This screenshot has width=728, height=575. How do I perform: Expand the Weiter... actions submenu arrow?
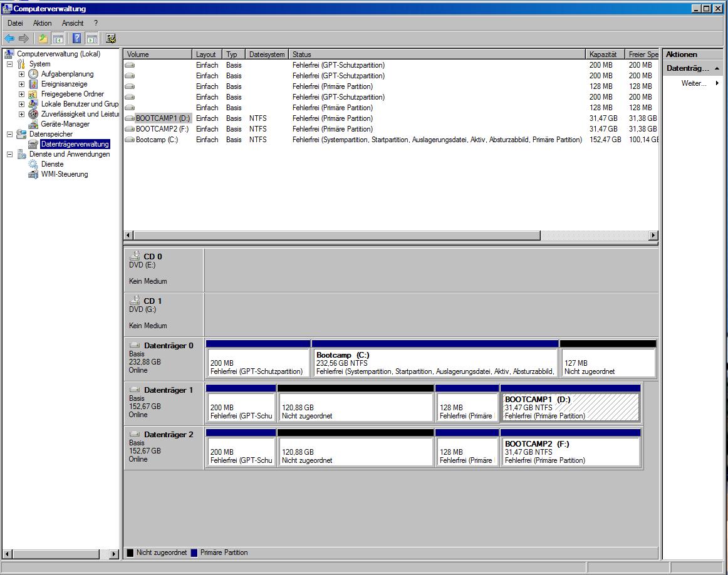717,83
